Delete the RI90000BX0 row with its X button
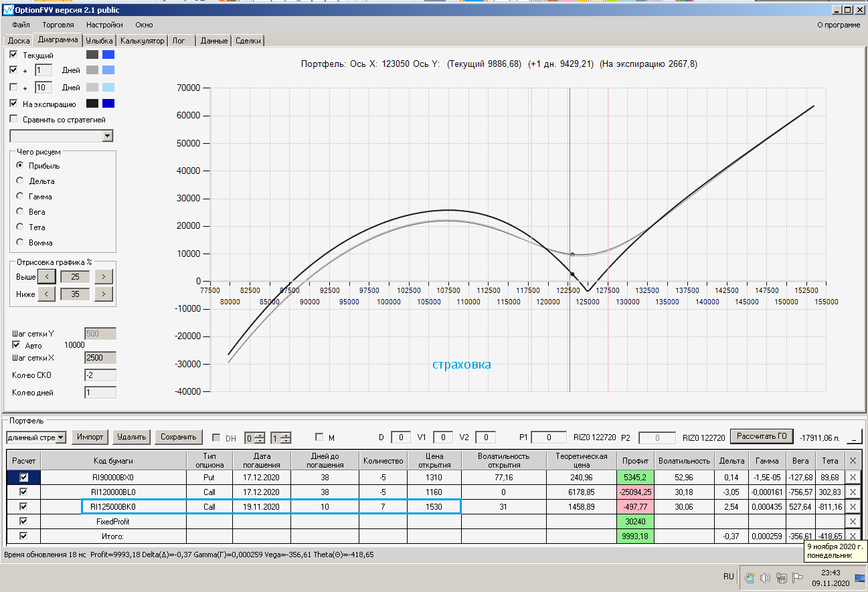This screenshot has width=868, height=592. [852, 477]
